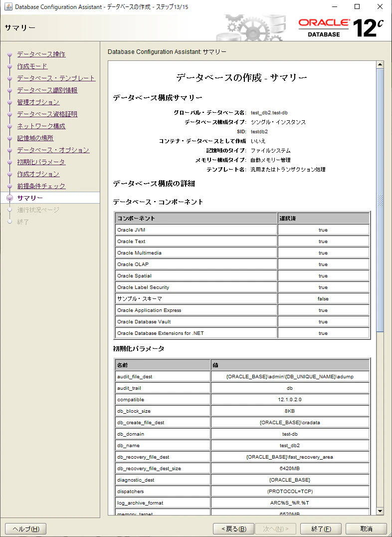Image resolution: width=392 pixels, height=537 pixels.
Task: Click the Oracle Label Security row
Action: coord(242,287)
